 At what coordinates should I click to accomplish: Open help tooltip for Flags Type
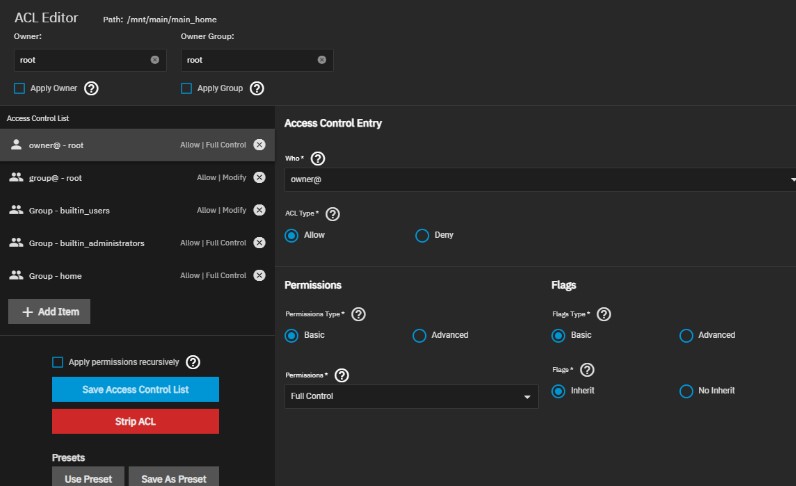coord(604,314)
